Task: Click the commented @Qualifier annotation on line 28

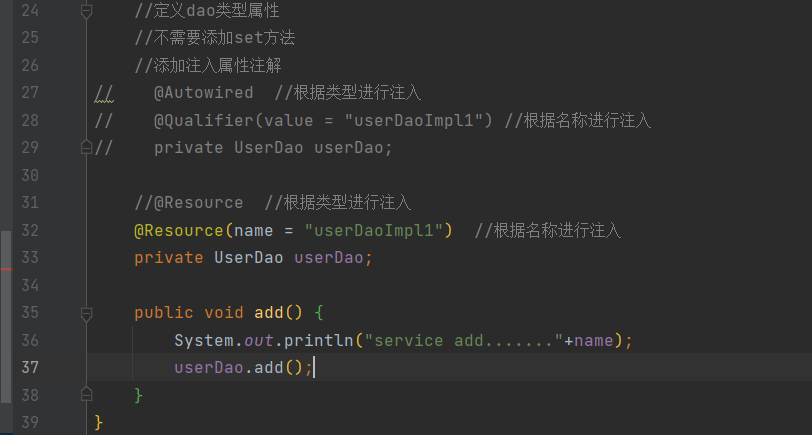Action: pyautogui.click(x=204, y=121)
